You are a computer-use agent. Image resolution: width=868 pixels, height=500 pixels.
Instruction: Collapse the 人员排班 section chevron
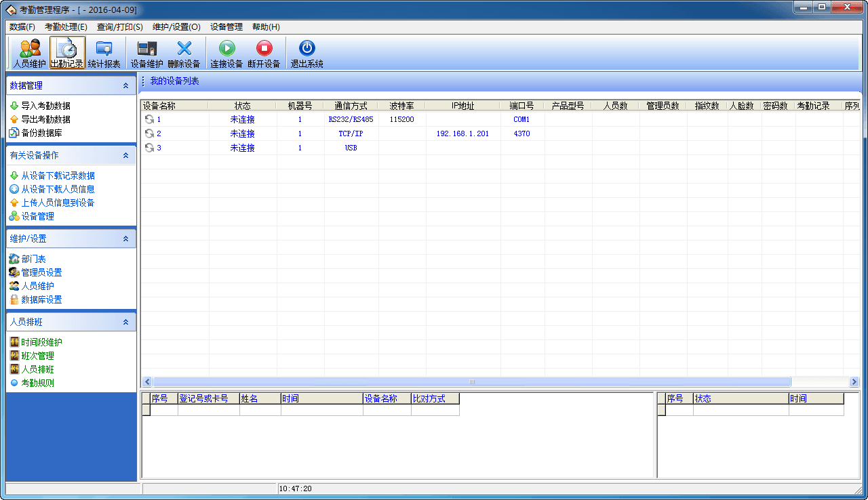click(x=125, y=322)
